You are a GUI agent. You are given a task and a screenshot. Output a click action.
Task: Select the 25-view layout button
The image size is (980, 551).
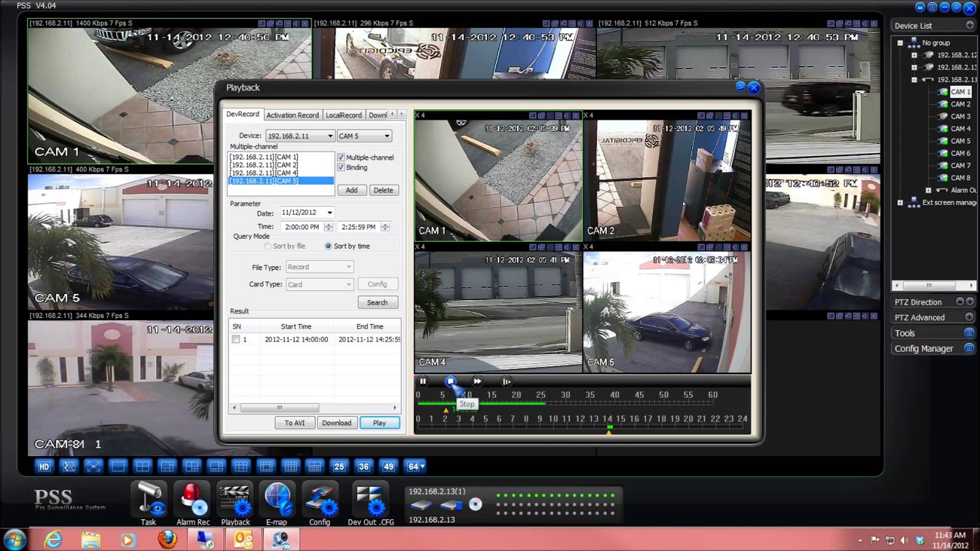pyautogui.click(x=339, y=467)
